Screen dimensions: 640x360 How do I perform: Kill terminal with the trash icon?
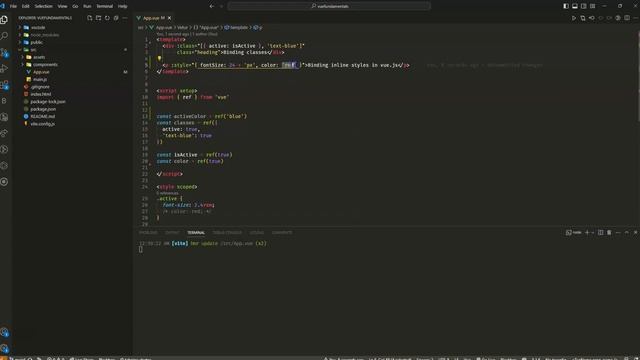pos(609,232)
